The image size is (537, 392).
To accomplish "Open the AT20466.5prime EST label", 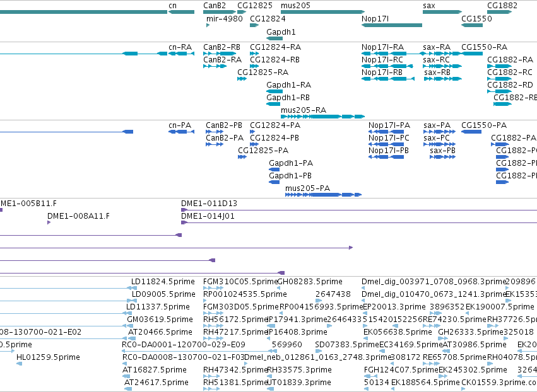I will [160, 332].
